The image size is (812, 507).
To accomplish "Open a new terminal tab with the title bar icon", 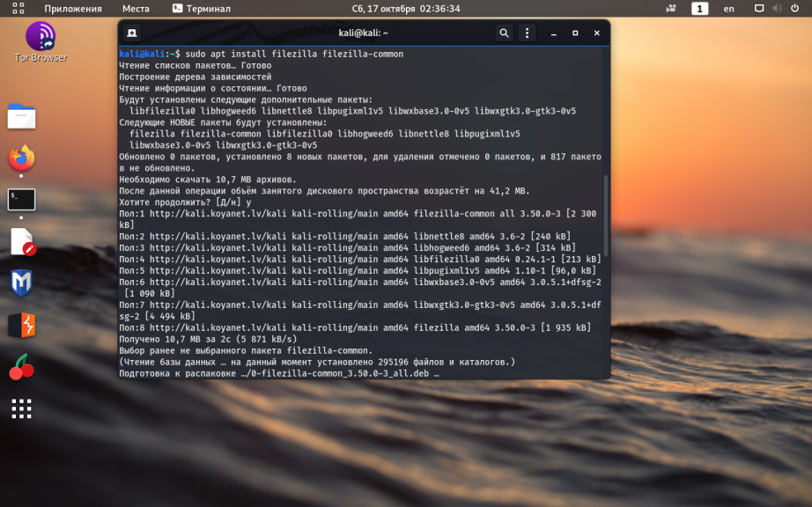I will tap(131, 33).
